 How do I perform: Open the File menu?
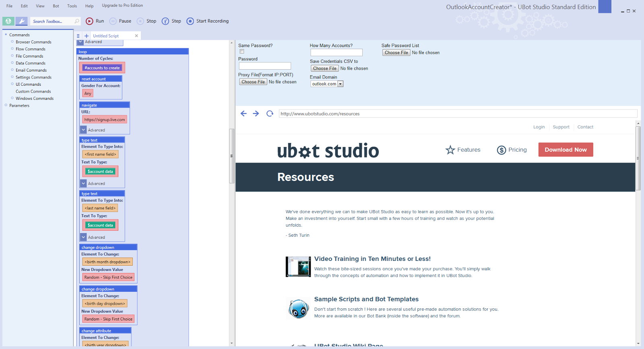9,6
